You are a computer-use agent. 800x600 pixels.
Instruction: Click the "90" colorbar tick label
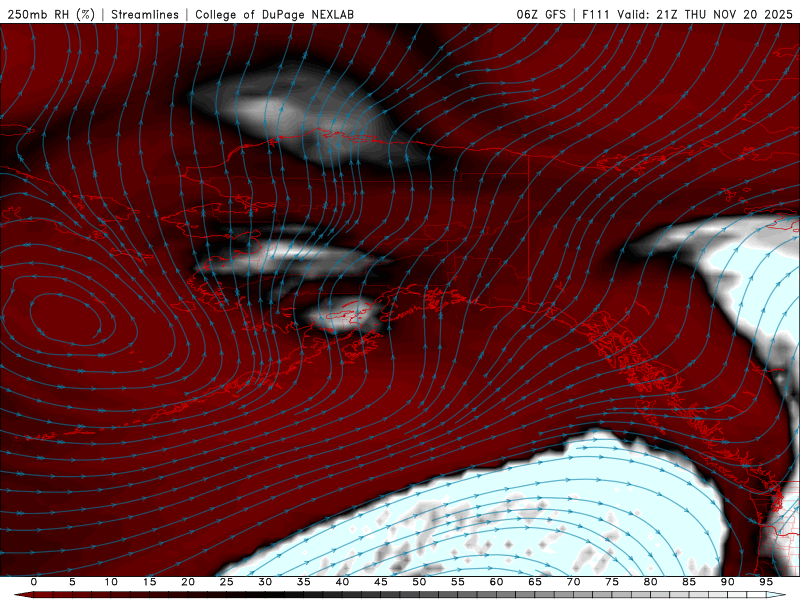click(727, 582)
